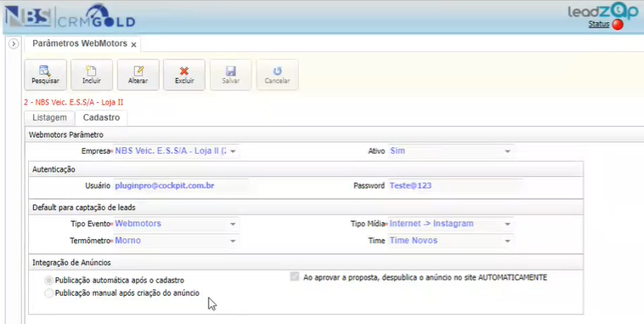This screenshot has width=644, height=324.
Task: Click the Status link under leadZap
Action: point(598,25)
